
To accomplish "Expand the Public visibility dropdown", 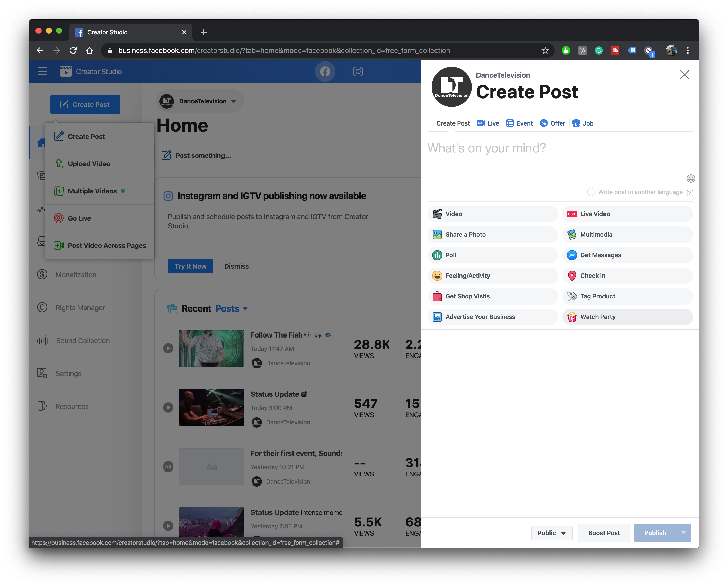I will (x=551, y=533).
